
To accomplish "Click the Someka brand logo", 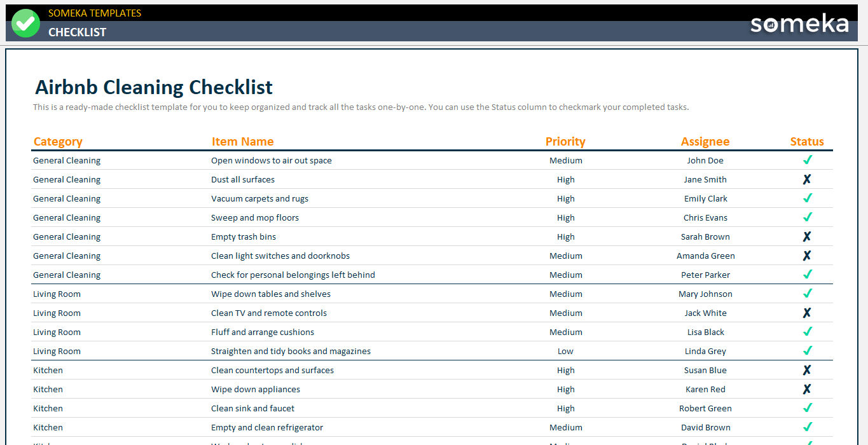I will (799, 24).
